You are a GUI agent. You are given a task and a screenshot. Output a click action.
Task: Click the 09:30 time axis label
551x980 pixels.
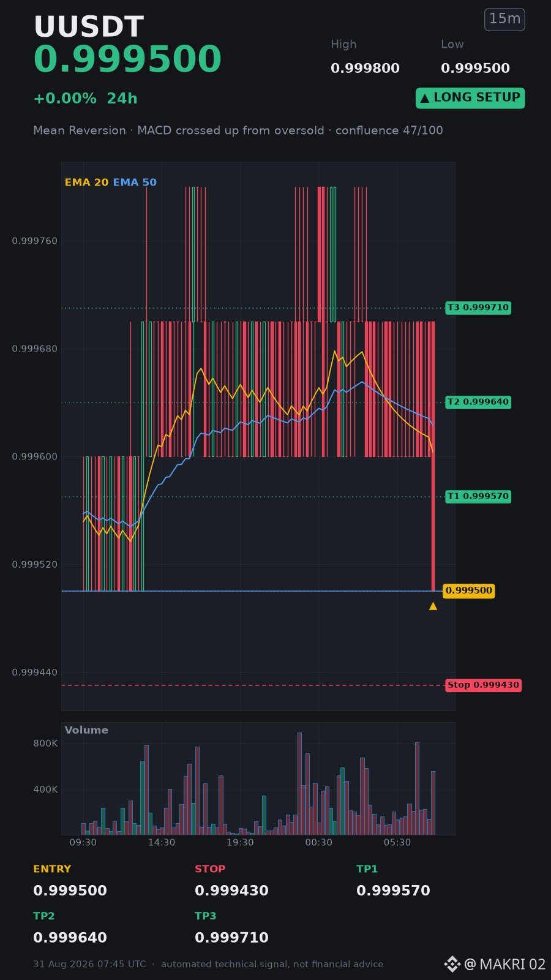click(x=83, y=843)
